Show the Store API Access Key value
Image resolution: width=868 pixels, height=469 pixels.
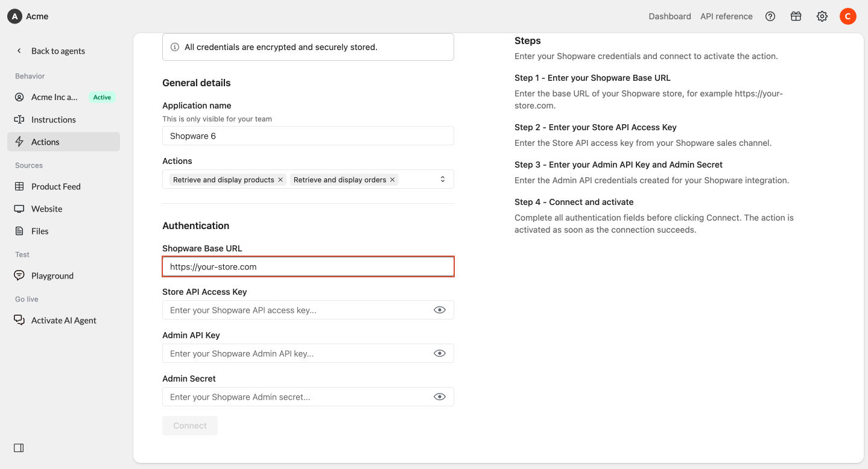coord(440,310)
